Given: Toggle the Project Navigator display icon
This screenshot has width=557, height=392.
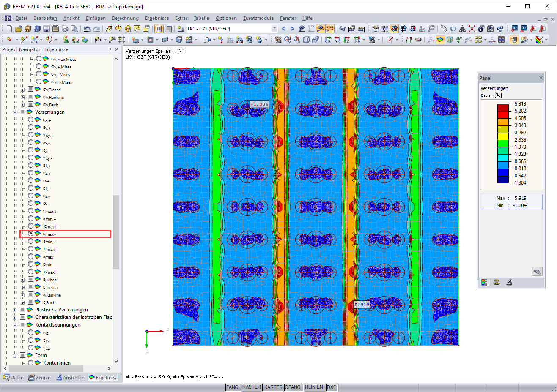Looking at the screenshot, I should (x=159, y=29).
